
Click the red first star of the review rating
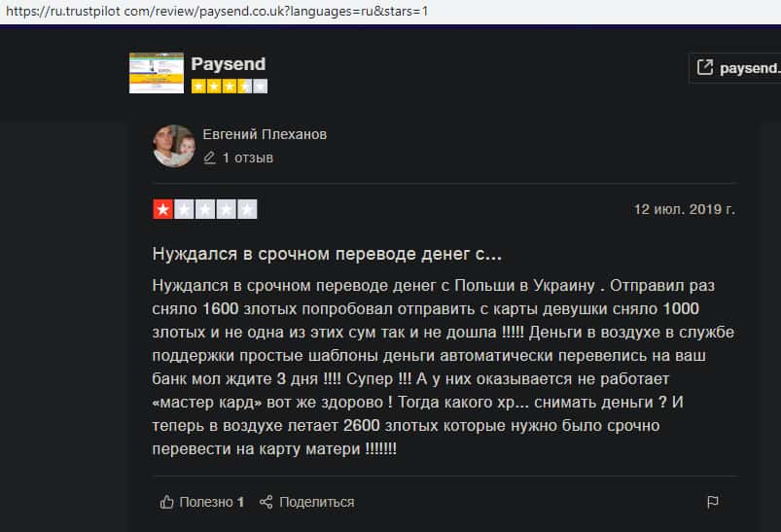[x=162, y=209]
